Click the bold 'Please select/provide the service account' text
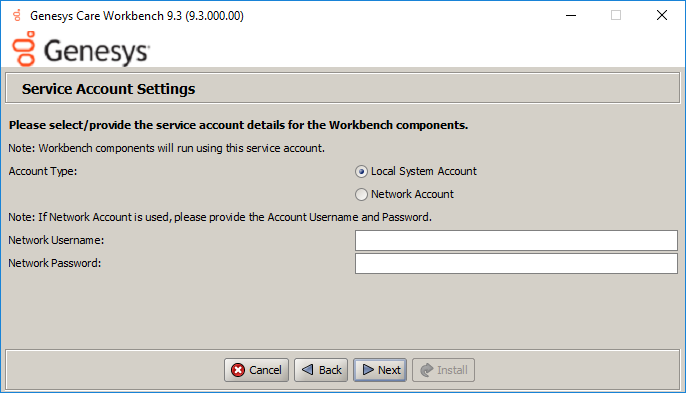686x393 pixels. 238,125
